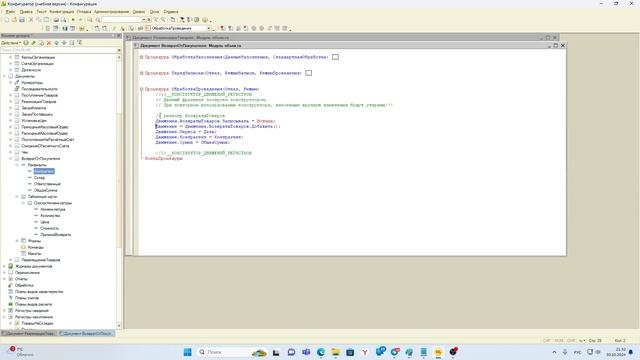The width and height of the screenshot is (640, 360).
Task: Expand the РеализацияТоваров document node
Action: point(11,102)
